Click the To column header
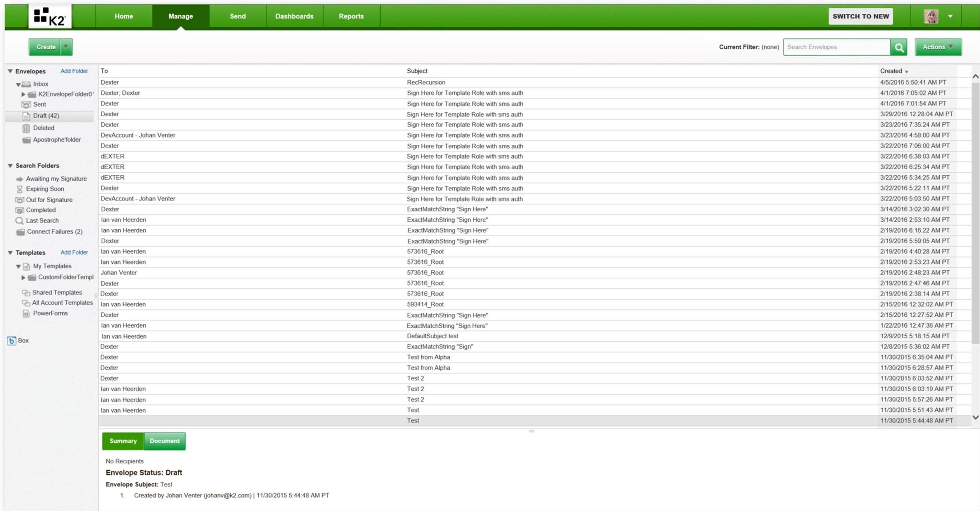 coord(104,71)
